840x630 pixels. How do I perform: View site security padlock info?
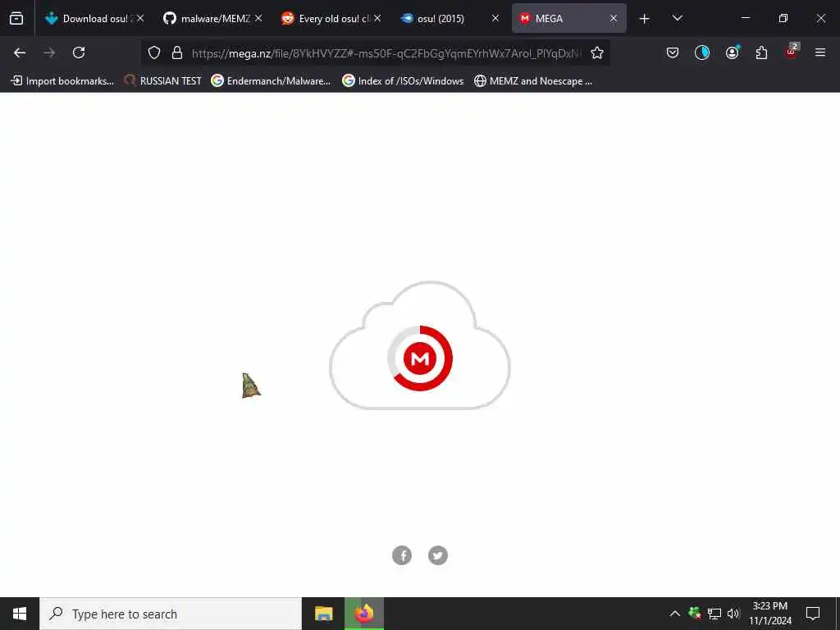[177, 52]
